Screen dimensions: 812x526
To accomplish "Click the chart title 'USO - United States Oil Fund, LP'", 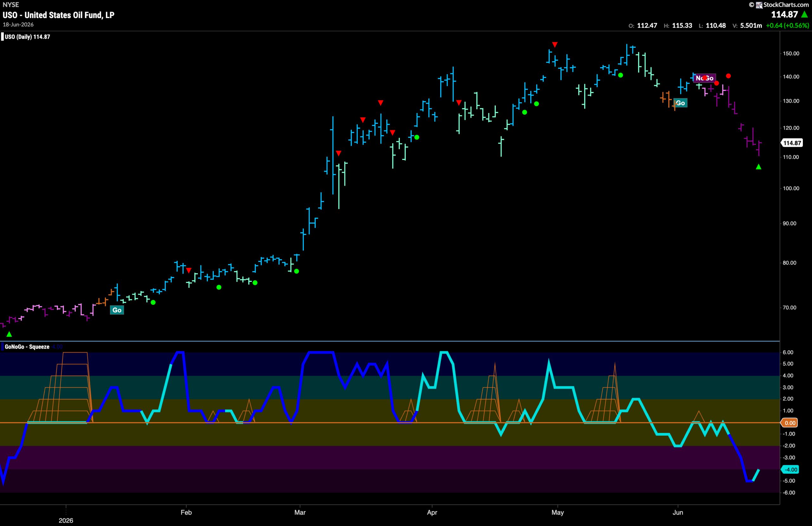I will tap(58, 15).
